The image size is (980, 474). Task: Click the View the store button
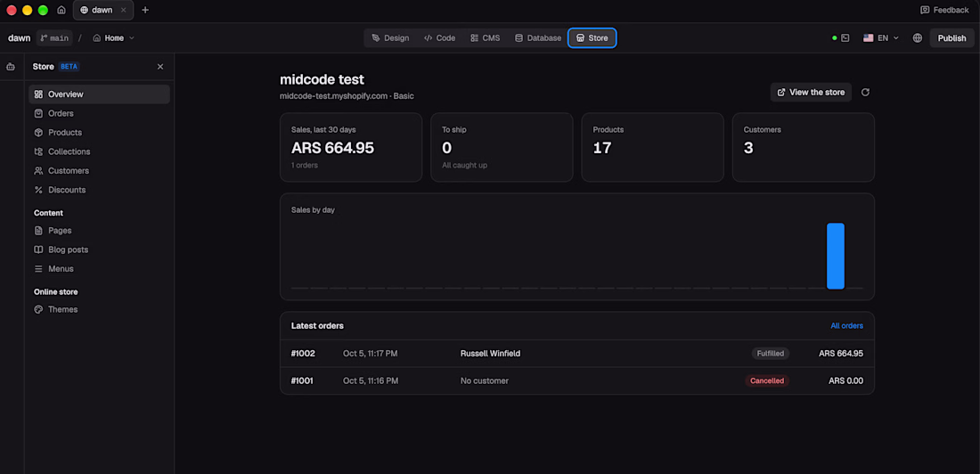click(811, 92)
